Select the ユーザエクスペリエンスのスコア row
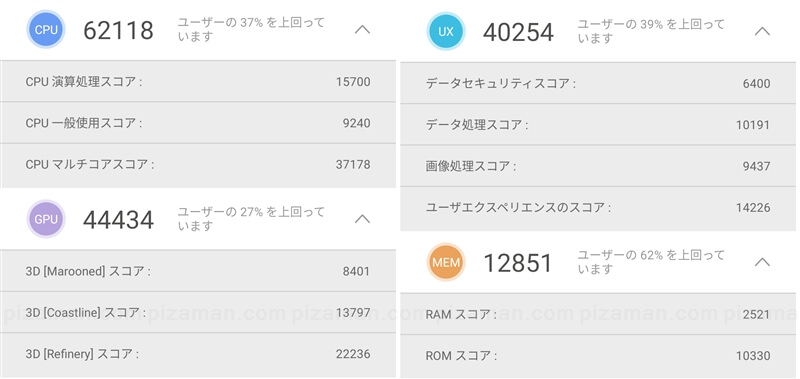 coord(600,208)
